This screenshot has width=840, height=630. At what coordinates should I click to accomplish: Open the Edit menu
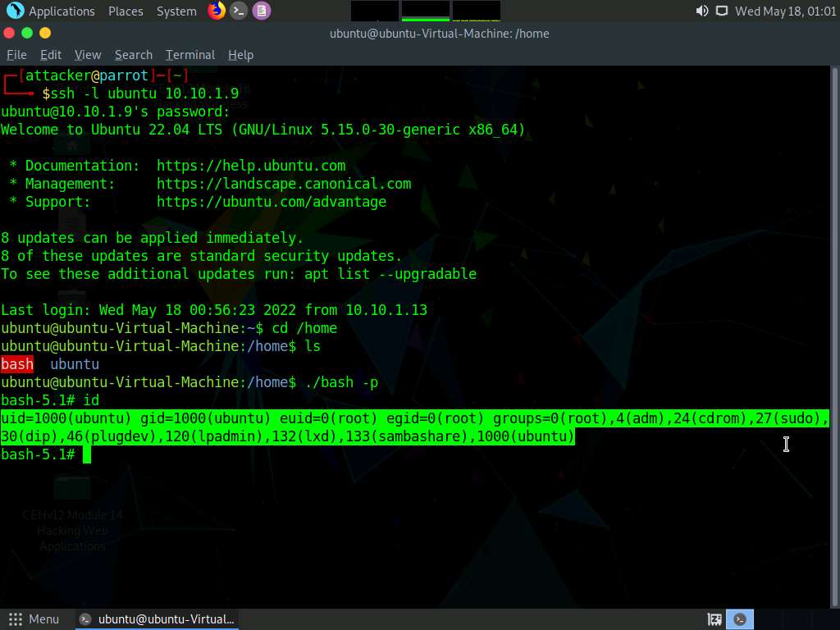point(51,55)
